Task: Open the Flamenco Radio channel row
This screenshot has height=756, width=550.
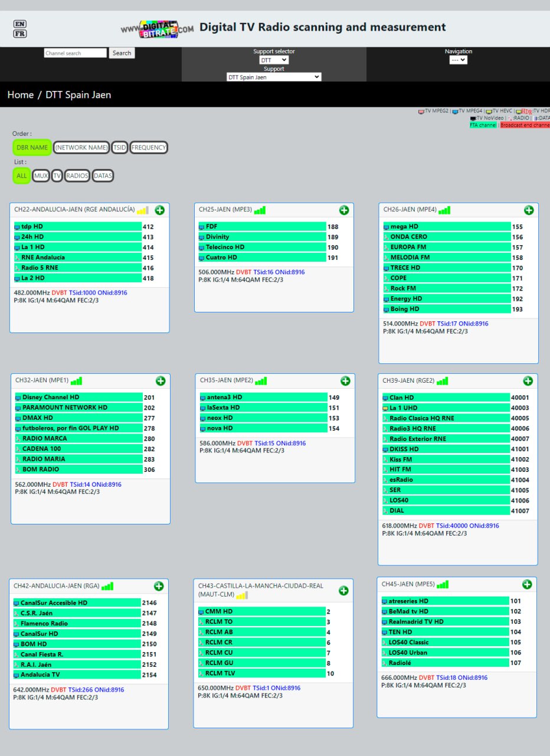Action: (x=77, y=624)
